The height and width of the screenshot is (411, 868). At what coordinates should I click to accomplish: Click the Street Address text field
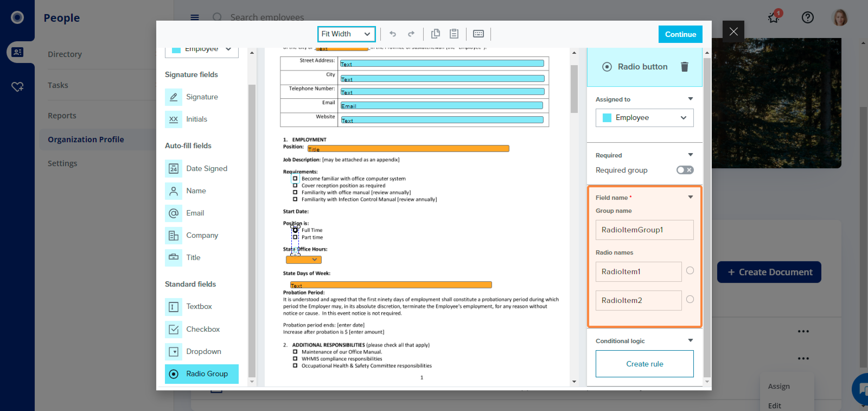coord(442,63)
